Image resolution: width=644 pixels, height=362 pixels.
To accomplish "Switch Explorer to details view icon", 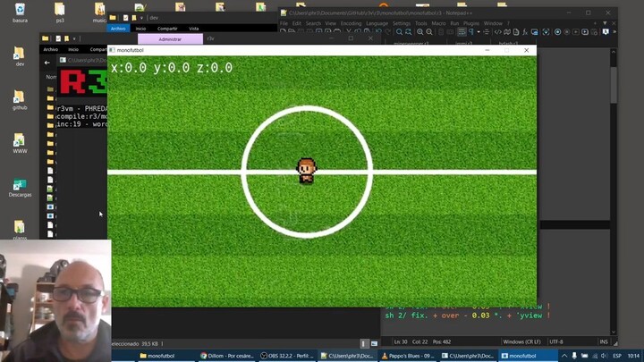I will (x=364, y=343).
